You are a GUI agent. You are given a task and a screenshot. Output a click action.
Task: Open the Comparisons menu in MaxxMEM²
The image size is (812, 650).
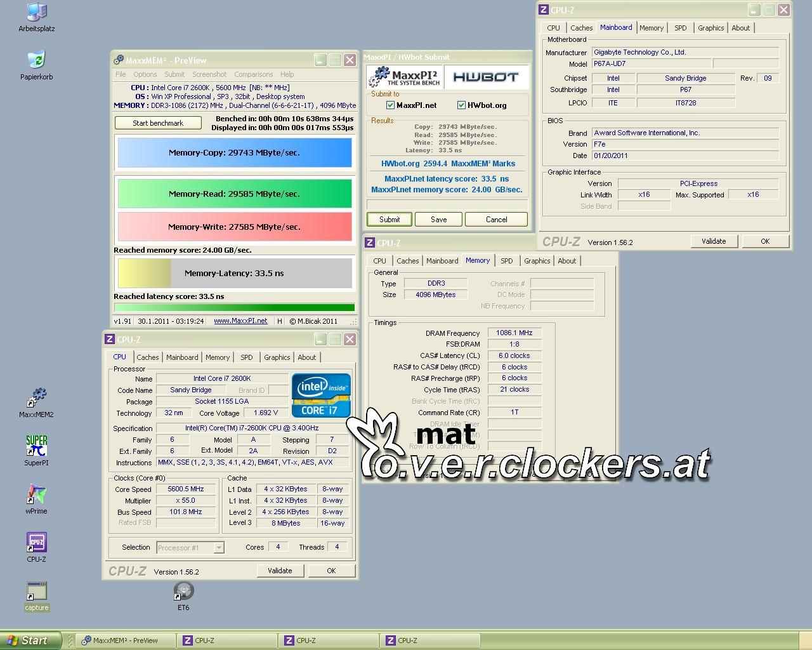click(254, 74)
